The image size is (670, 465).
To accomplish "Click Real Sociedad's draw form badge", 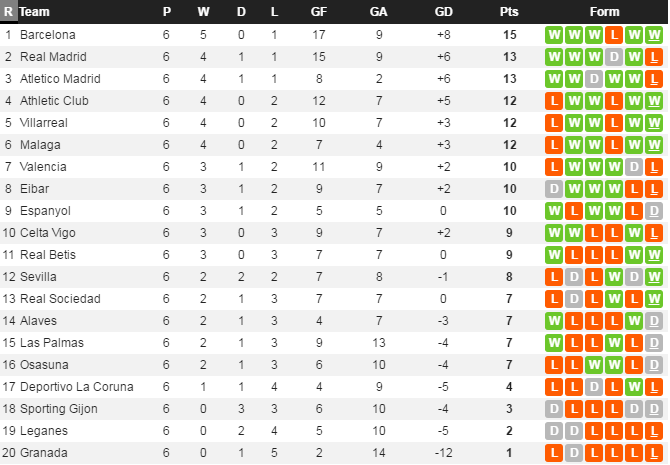I will coord(574,299).
